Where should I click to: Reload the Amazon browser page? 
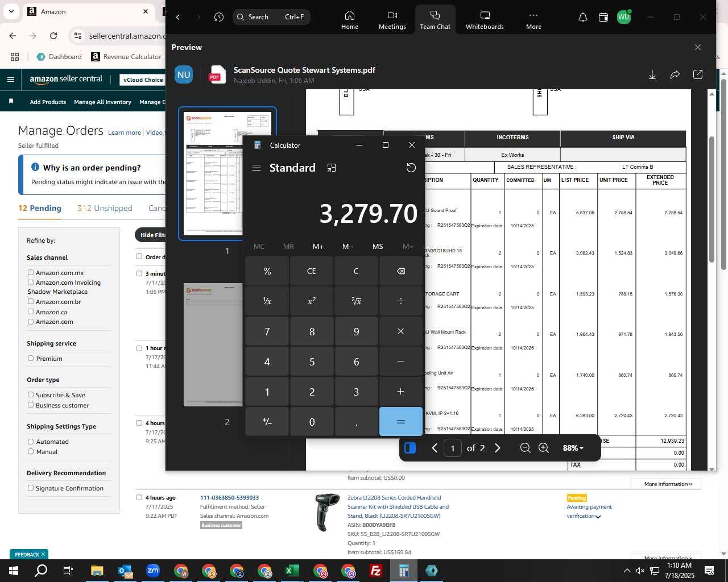[53, 36]
